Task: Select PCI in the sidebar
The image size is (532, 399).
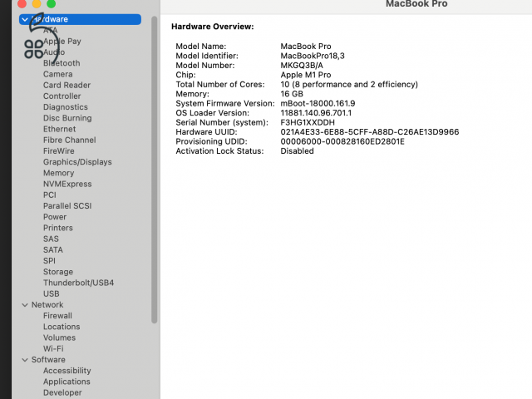Action: tap(50, 195)
